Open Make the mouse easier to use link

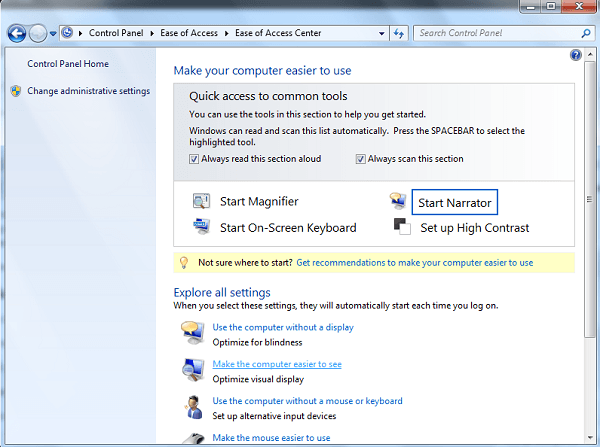[x=271, y=438]
